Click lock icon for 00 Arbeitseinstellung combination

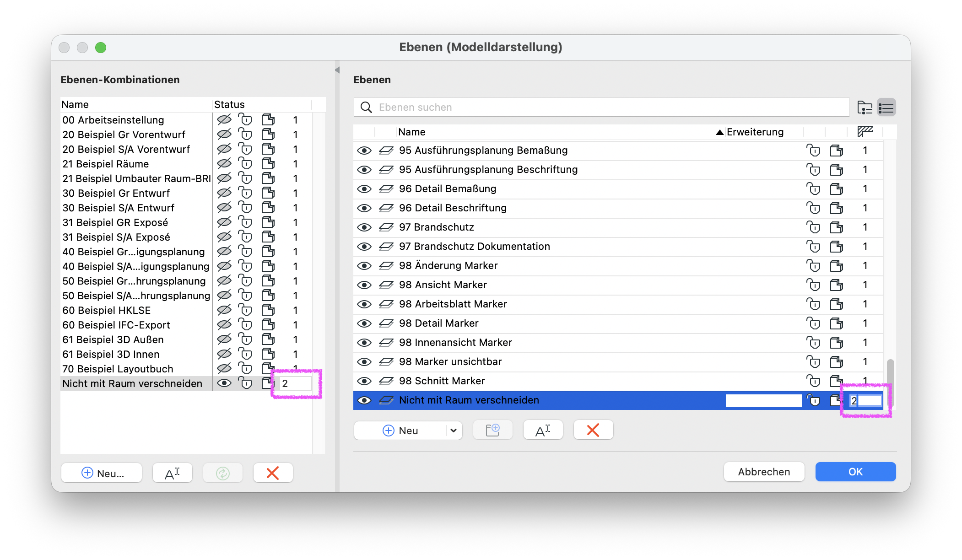click(x=246, y=120)
